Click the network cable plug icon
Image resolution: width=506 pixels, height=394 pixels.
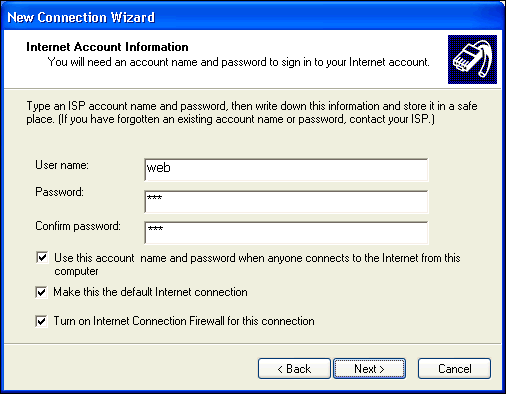472,59
